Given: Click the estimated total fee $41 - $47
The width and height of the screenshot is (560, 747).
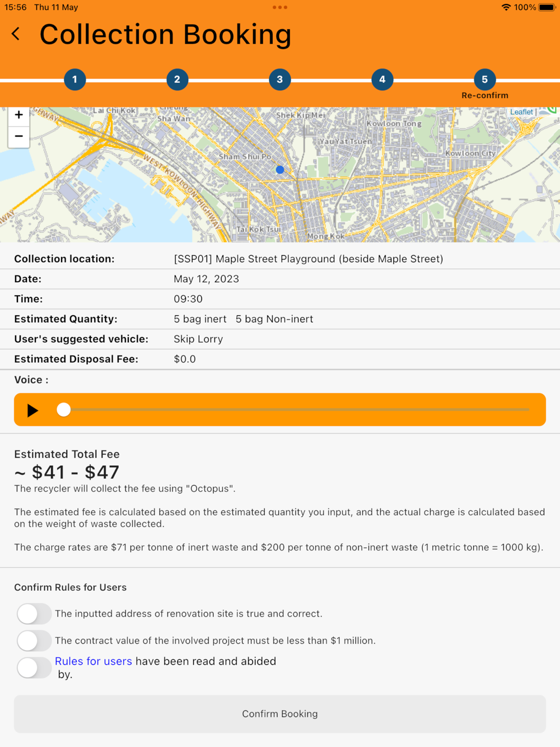Looking at the screenshot, I should point(67,472).
